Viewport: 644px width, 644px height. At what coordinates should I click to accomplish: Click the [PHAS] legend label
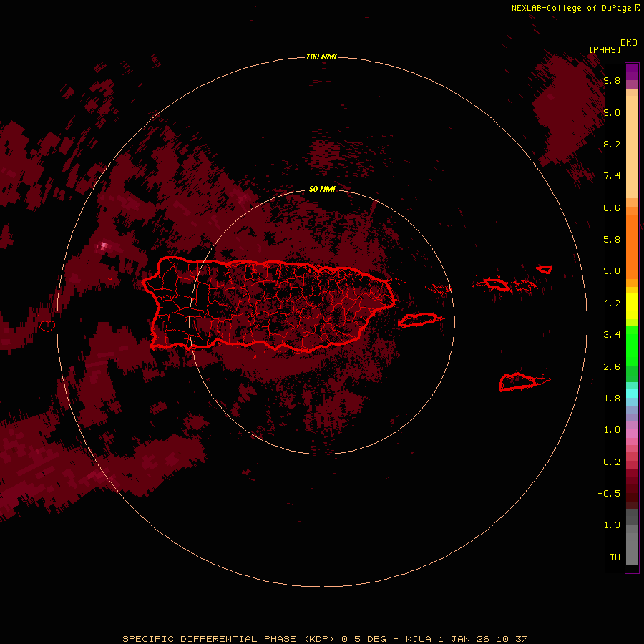tap(605, 49)
